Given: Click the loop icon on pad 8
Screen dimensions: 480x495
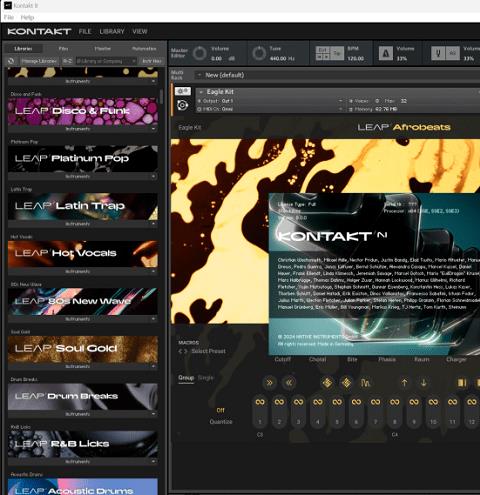Looking at the screenshot, I should [395, 402].
